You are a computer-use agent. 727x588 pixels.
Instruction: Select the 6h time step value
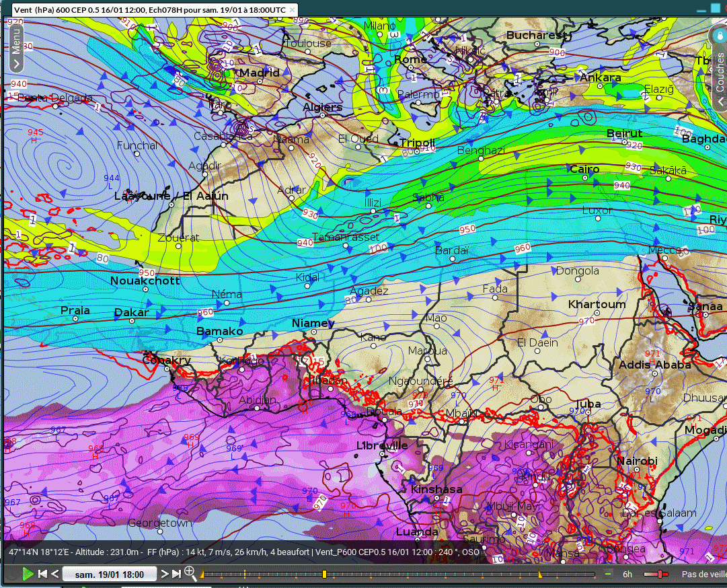click(x=627, y=574)
